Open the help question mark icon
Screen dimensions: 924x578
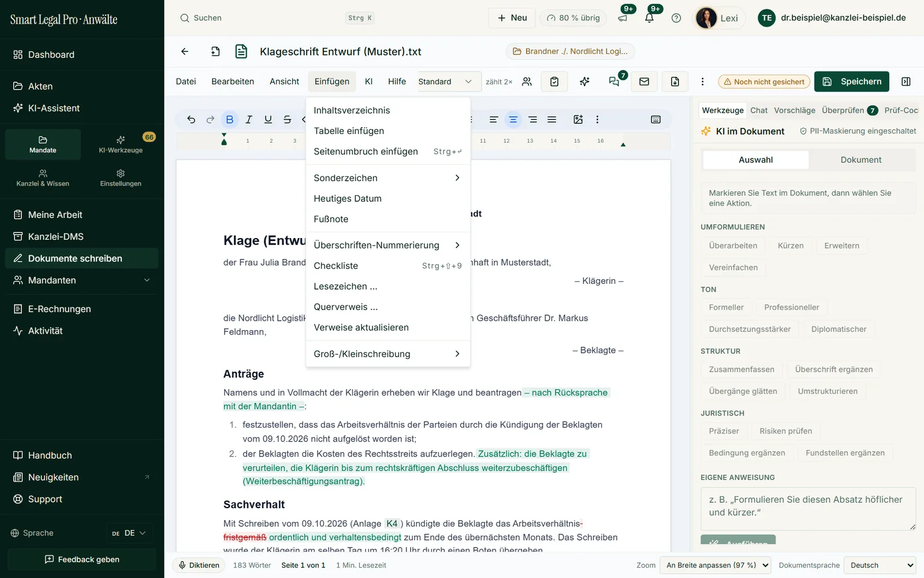[x=676, y=18]
